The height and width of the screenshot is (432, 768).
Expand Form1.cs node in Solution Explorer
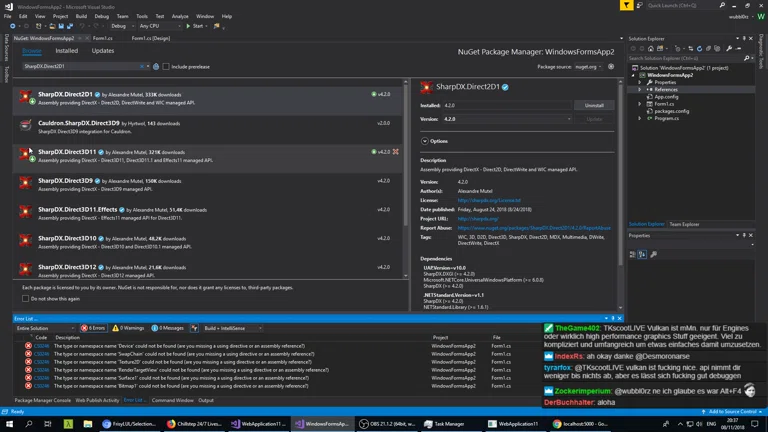point(640,104)
